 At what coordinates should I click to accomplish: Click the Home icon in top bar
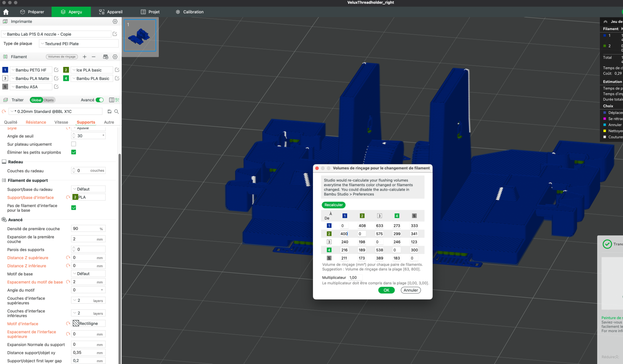tap(6, 12)
